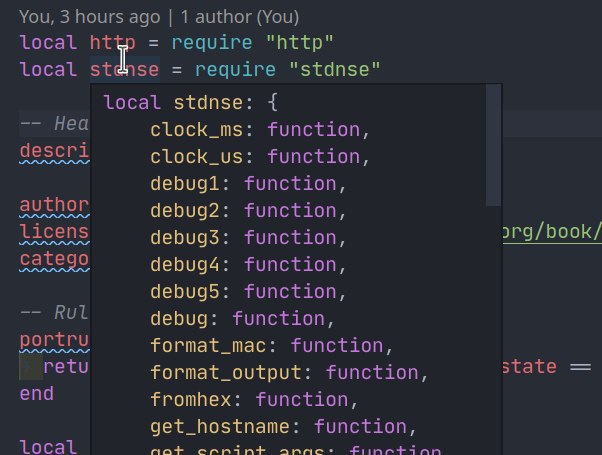
Task: Click the hover popup vertical scrollbar thumb
Action: coord(493,145)
